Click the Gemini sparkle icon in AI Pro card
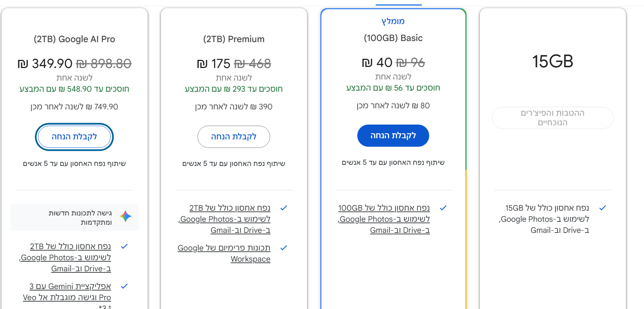The height and width of the screenshot is (309, 644). pyautogui.click(x=125, y=216)
